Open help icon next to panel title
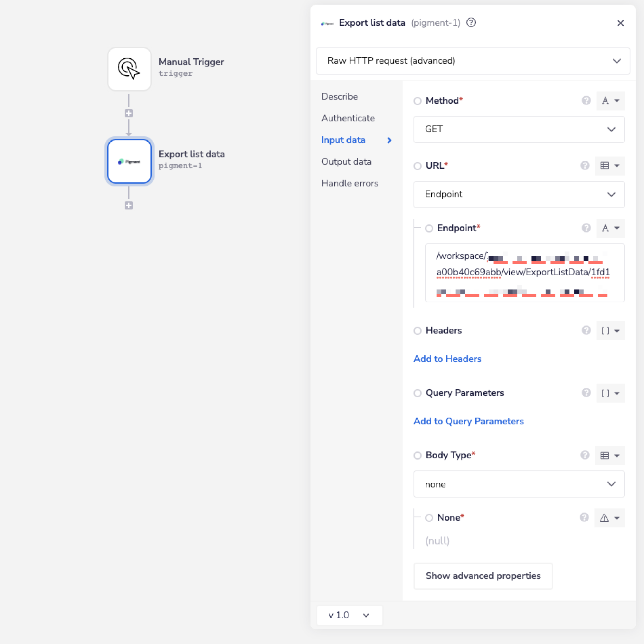644x644 pixels. click(x=471, y=23)
